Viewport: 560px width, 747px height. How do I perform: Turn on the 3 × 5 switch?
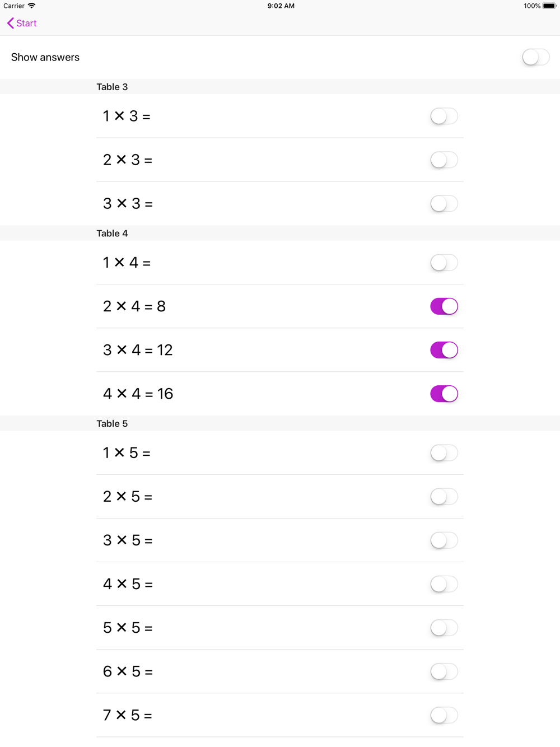(x=444, y=540)
